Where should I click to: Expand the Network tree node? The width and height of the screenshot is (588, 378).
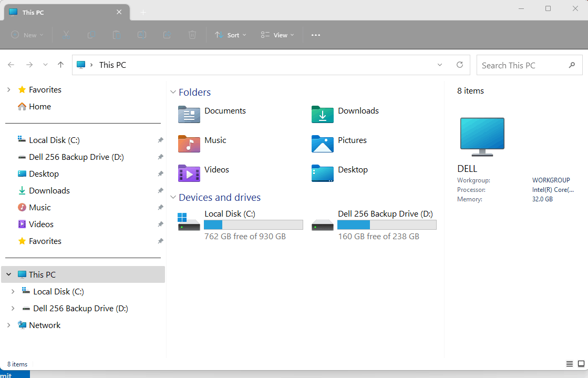pyautogui.click(x=8, y=325)
